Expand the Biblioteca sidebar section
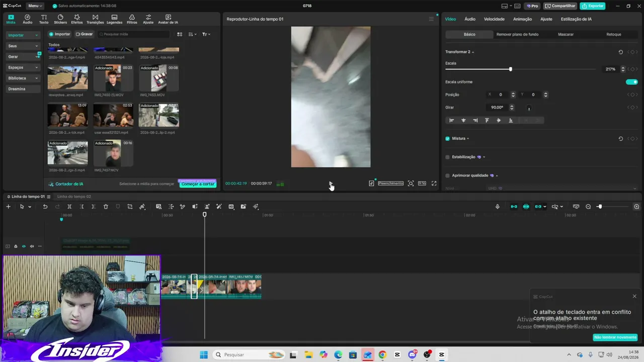Screen dimensions: 644x362 (x=23, y=78)
